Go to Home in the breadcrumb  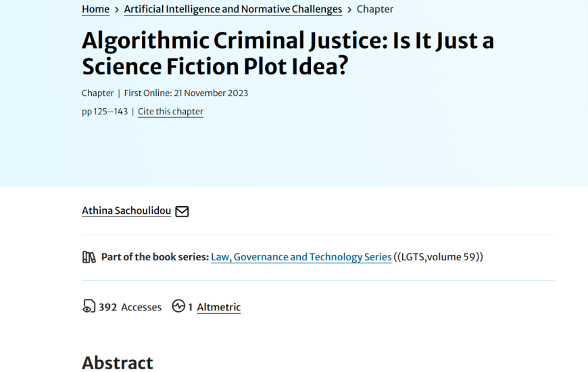(x=95, y=9)
